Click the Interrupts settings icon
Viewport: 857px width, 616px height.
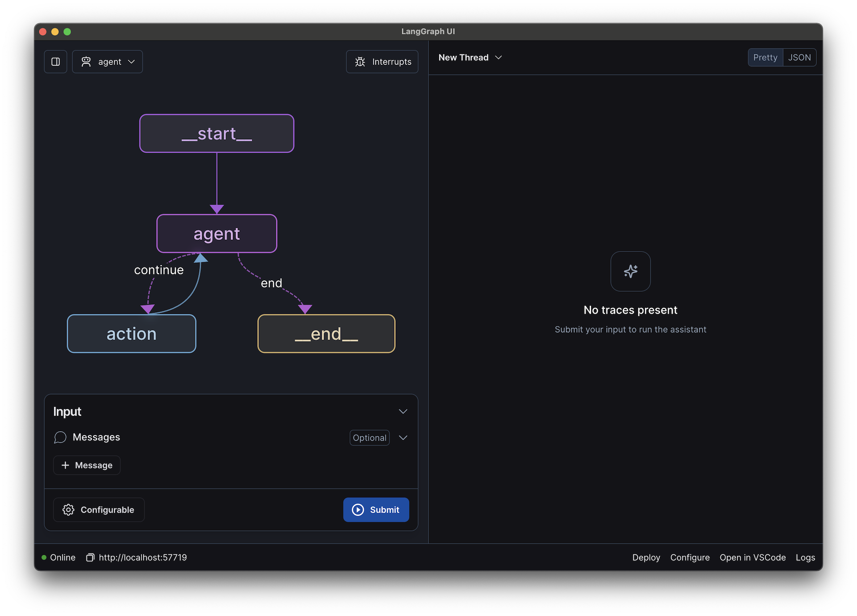[x=360, y=61]
